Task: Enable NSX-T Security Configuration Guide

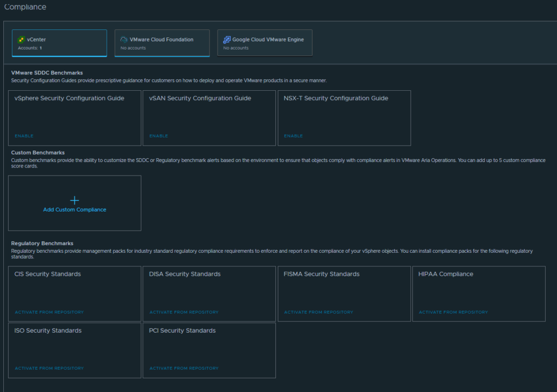Action: [x=293, y=136]
